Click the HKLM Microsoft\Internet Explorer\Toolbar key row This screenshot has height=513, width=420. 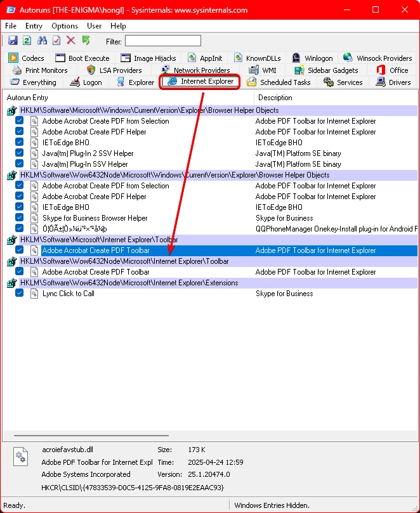(x=211, y=240)
